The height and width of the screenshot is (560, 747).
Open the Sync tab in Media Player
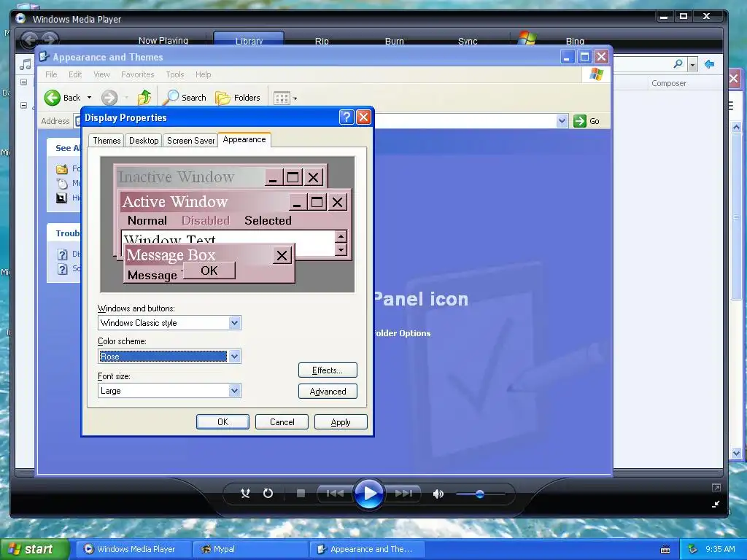pos(468,41)
